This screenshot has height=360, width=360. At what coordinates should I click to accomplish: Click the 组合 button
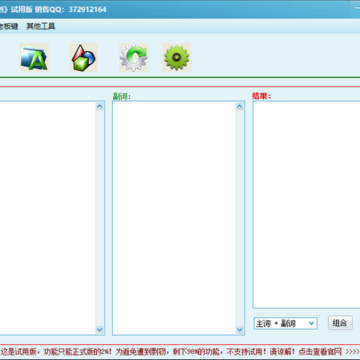(x=340, y=323)
